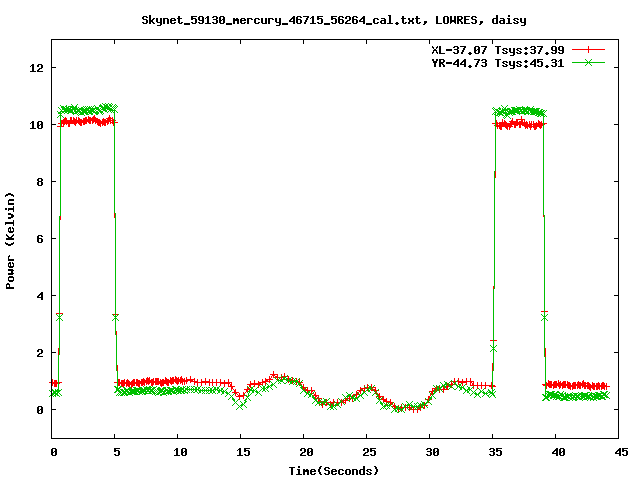Click the y-axis tick label 12
The width and height of the screenshot is (640, 480).
37,68
